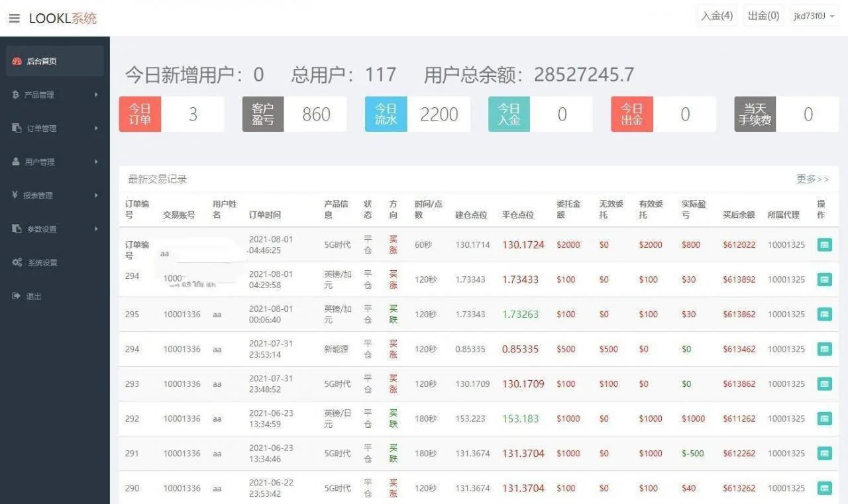
Task: Open the green detail icon for order 290
Action: (825, 488)
